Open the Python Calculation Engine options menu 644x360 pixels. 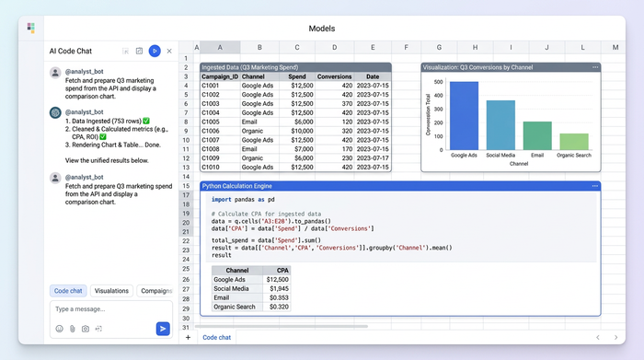pyautogui.click(x=595, y=186)
